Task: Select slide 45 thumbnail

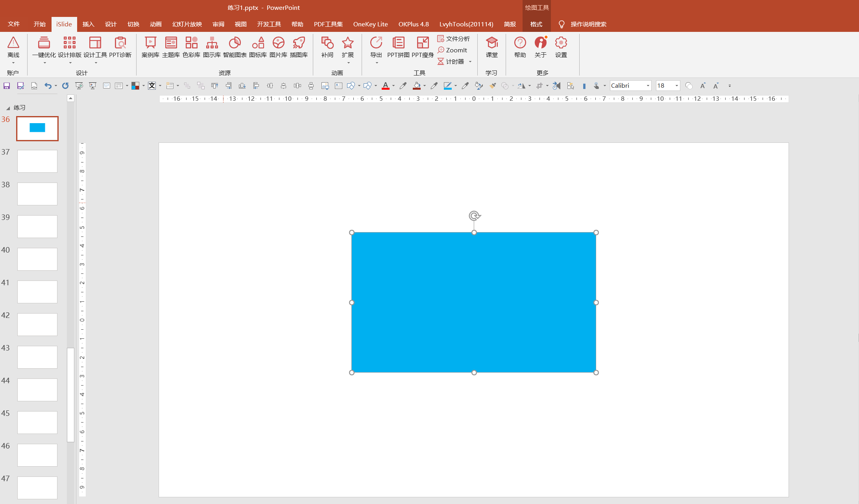Action: coord(37,422)
